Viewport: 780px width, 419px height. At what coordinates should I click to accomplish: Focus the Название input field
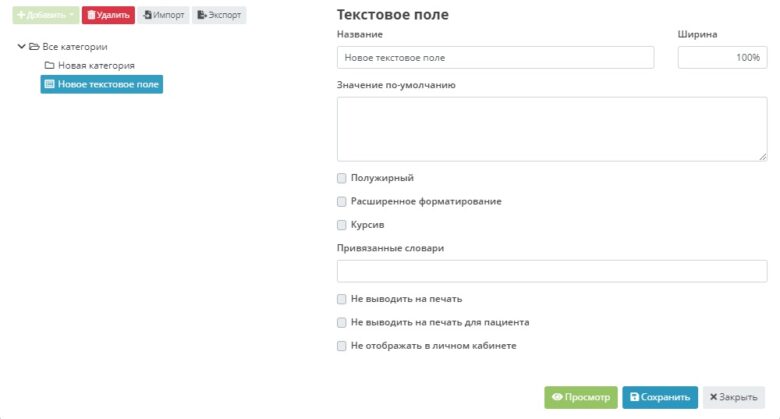[495, 58]
